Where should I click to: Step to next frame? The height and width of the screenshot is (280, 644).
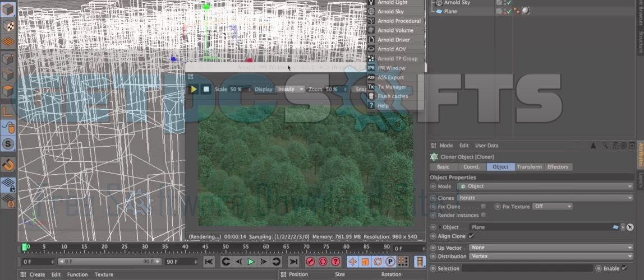click(x=264, y=262)
